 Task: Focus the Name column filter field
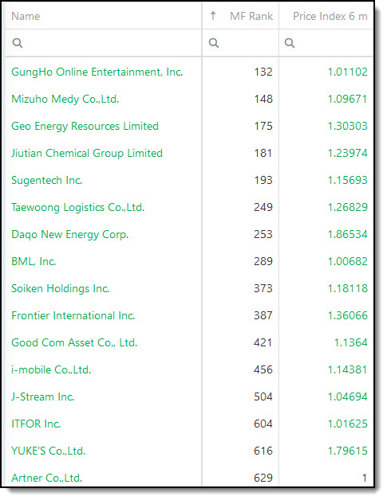(x=103, y=43)
